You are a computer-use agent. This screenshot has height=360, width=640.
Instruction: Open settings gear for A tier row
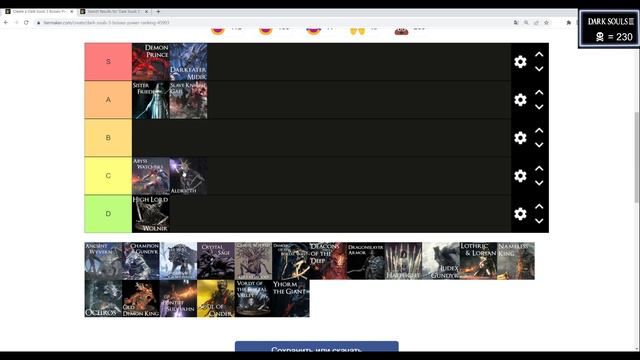(520, 100)
